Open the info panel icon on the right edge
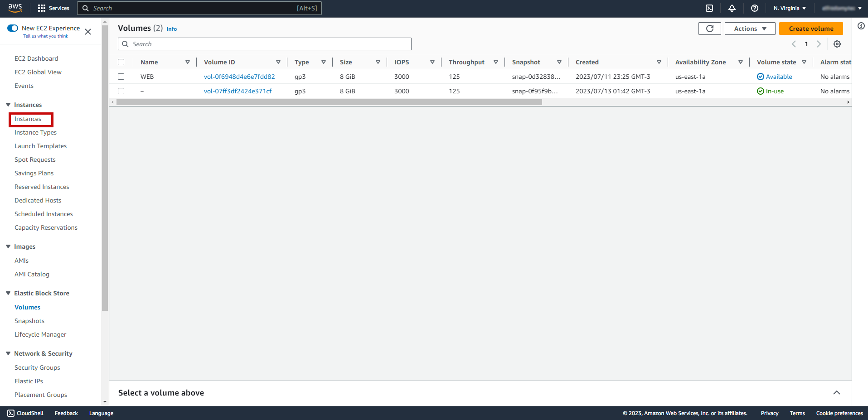The height and width of the screenshot is (420, 868). click(861, 26)
